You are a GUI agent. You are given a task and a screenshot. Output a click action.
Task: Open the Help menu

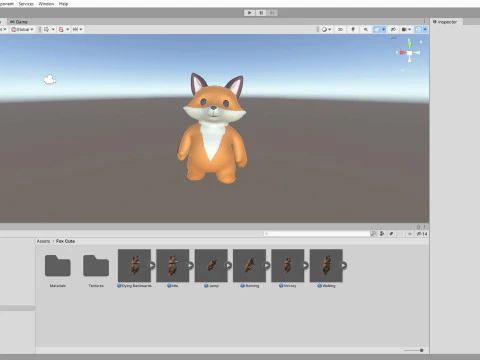[x=63, y=4]
